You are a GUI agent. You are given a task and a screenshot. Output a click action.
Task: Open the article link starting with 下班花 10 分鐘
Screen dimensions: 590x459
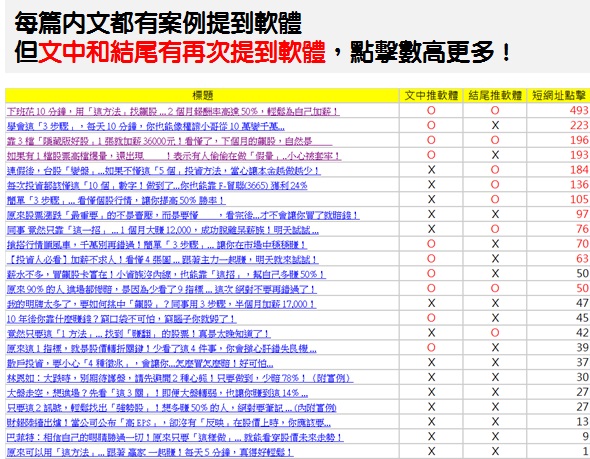173,111
